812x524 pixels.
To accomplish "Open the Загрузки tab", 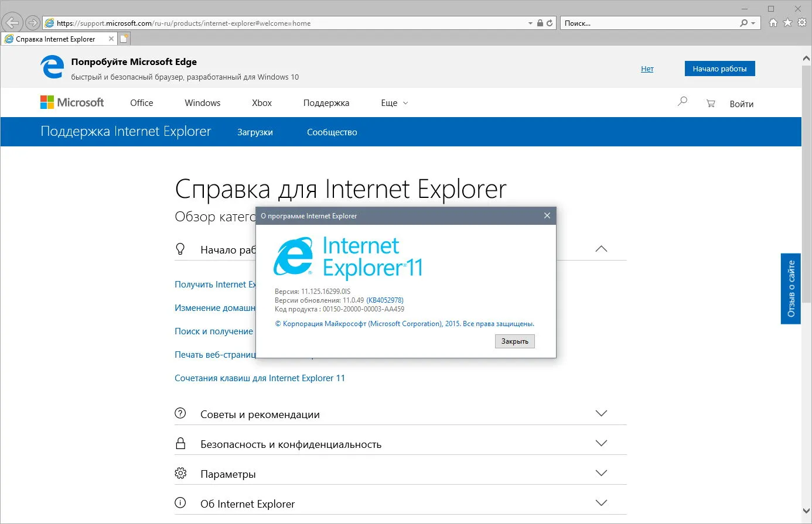I will point(255,132).
